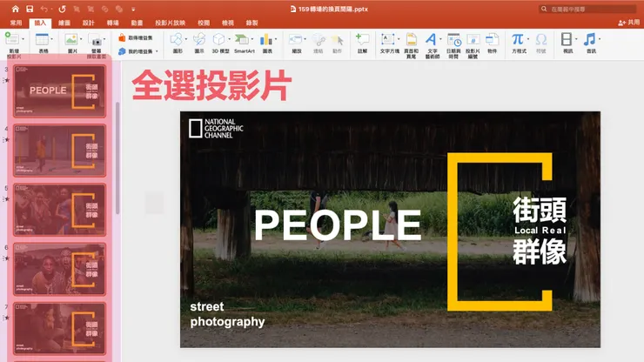Open the 檢視 (View) tab
644x362 pixels.
227,23
